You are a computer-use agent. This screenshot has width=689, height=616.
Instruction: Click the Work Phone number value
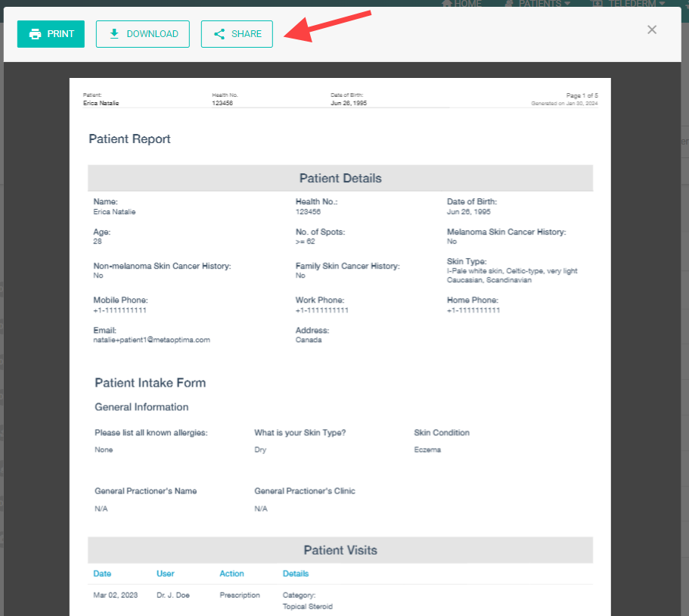pos(322,310)
